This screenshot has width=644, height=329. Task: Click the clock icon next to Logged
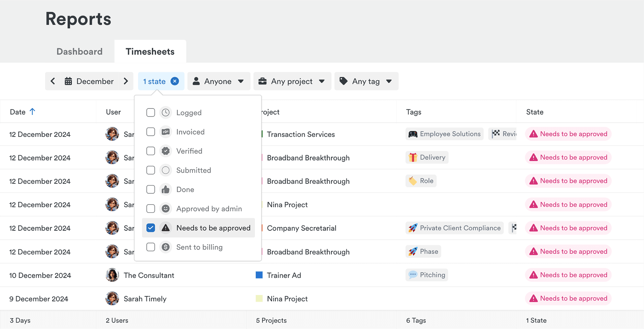(165, 113)
